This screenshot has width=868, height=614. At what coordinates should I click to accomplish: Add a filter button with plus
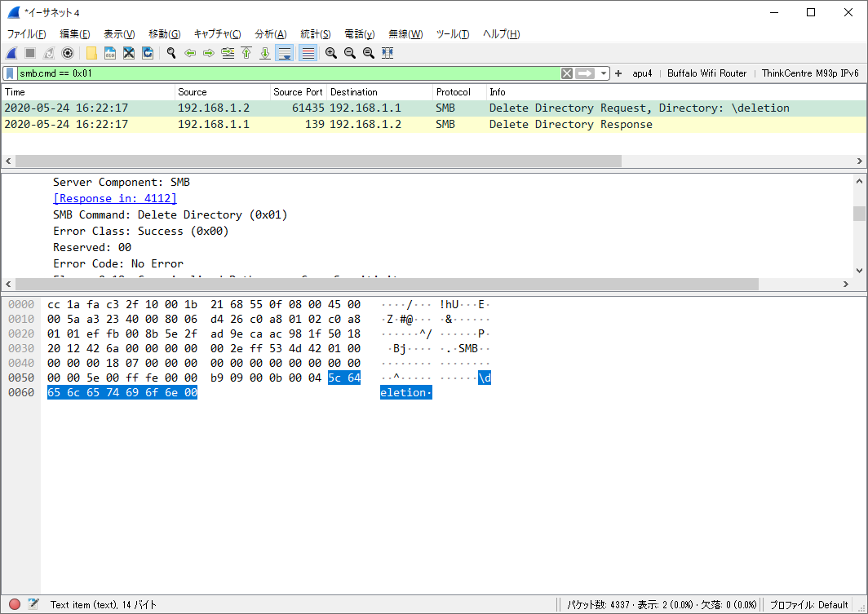coord(618,73)
